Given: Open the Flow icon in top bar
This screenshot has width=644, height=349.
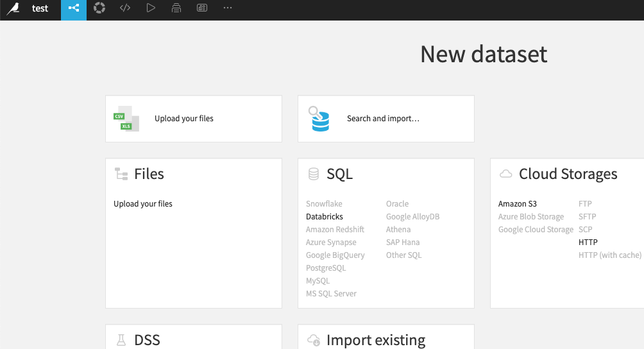Looking at the screenshot, I should click(74, 9).
